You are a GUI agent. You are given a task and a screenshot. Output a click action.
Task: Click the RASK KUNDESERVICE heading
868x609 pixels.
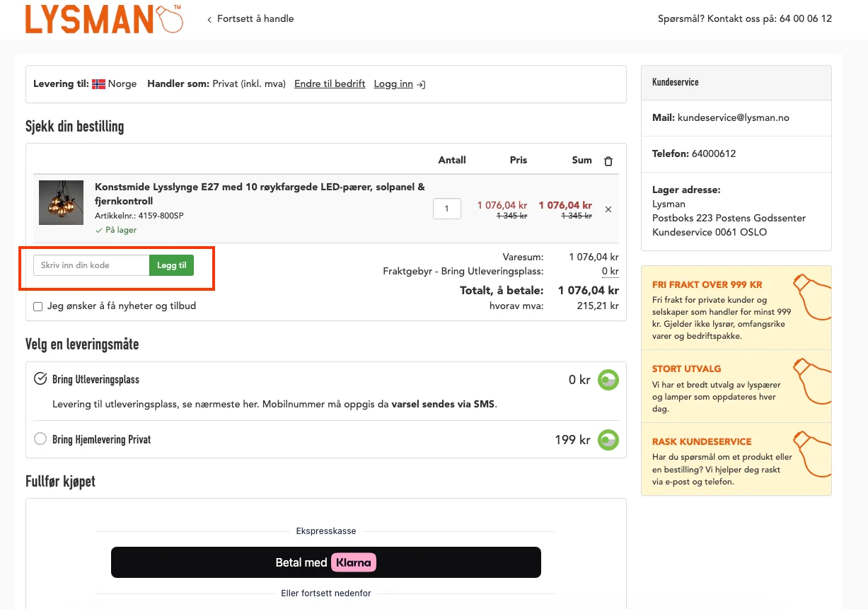(702, 441)
